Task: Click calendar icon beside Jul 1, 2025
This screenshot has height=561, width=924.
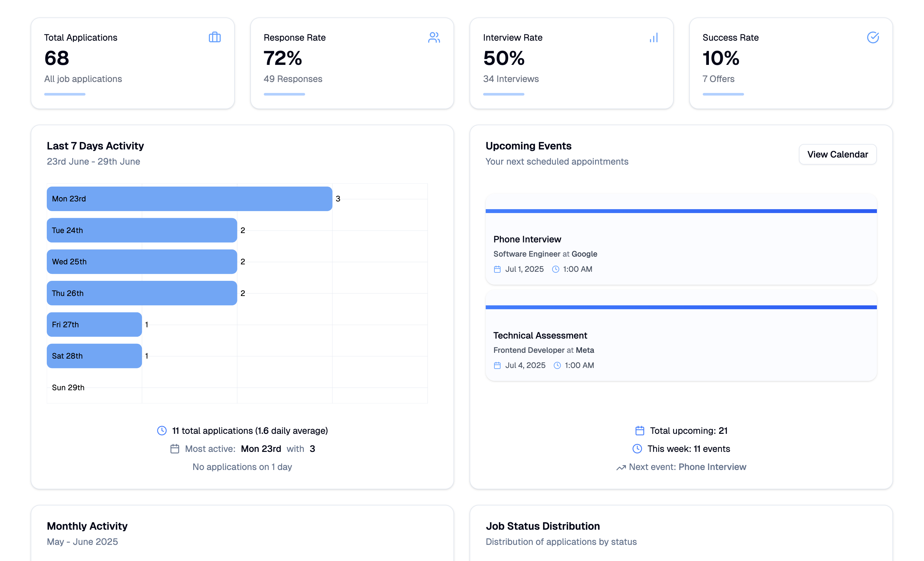Action: [497, 270]
